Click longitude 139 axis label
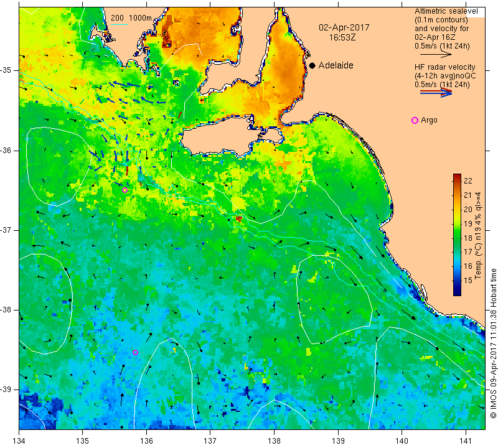The height and width of the screenshot is (448, 498). click(x=338, y=441)
